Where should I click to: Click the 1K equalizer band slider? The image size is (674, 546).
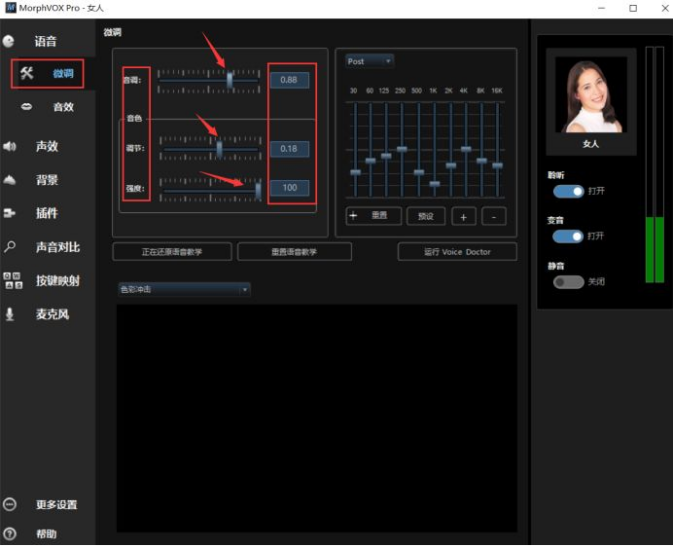point(434,184)
